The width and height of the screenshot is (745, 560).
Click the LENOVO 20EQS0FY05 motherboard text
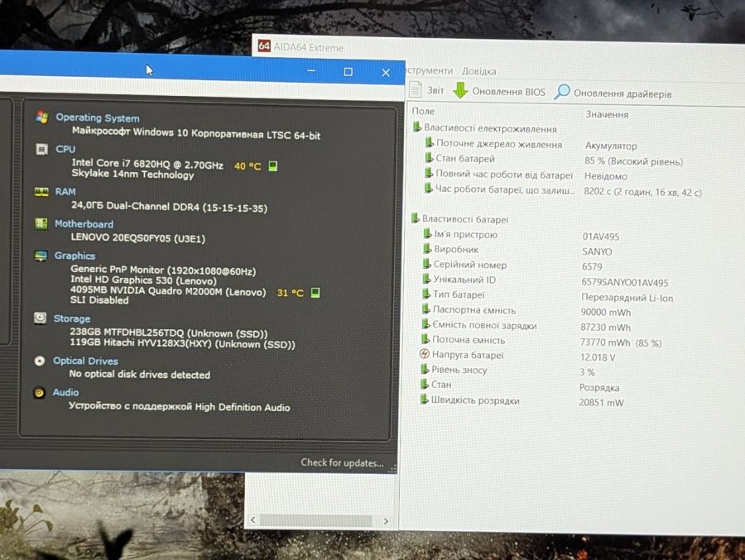pyautogui.click(x=137, y=237)
